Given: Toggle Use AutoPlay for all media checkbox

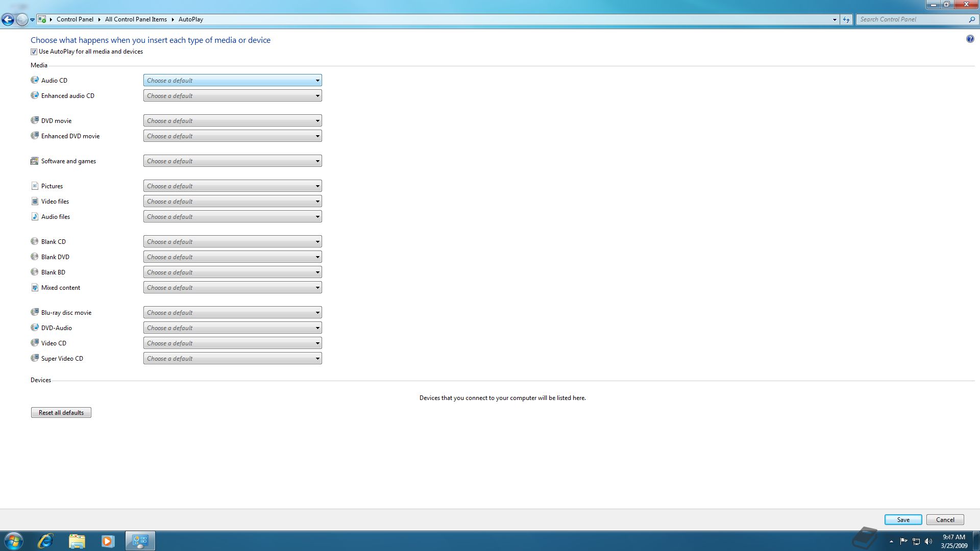Looking at the screenshot, I should pos(34,52).
